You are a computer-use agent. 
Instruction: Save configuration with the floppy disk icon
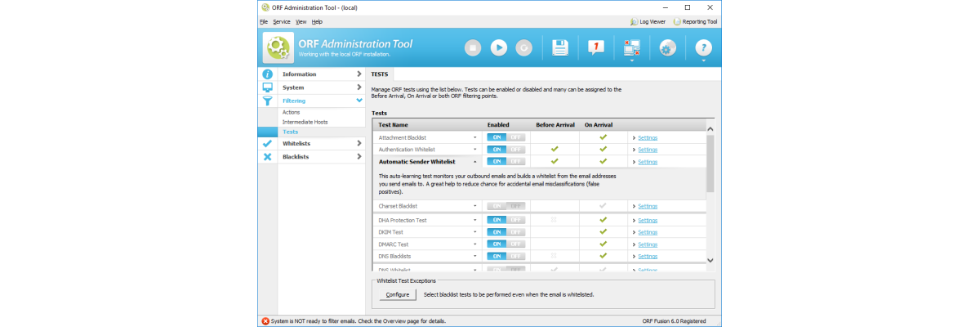(x=560, y=47)
